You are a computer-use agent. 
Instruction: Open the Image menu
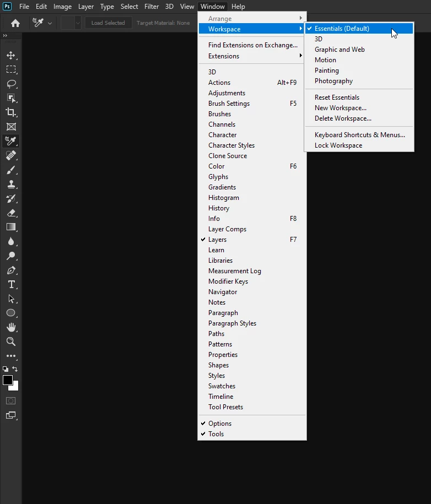tap(62, 7)
